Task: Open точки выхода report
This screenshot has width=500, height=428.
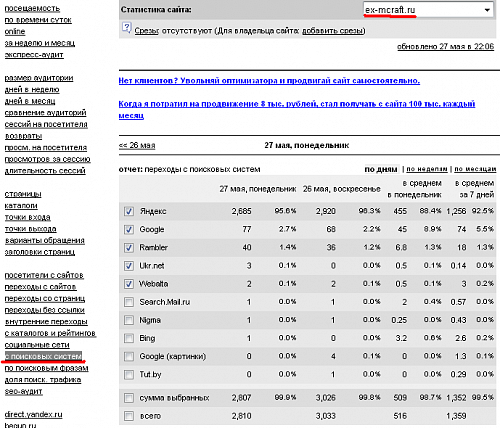Action: pyautogui.click(x=30, y=229)
